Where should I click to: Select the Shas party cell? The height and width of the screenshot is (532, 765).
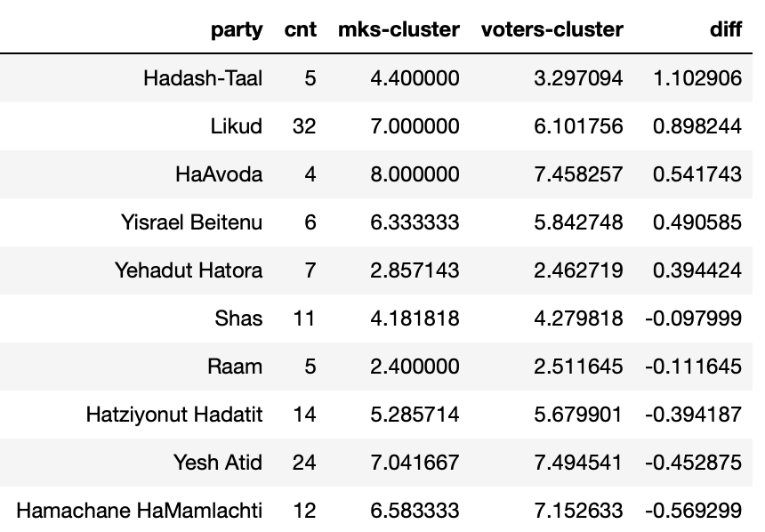238,318
